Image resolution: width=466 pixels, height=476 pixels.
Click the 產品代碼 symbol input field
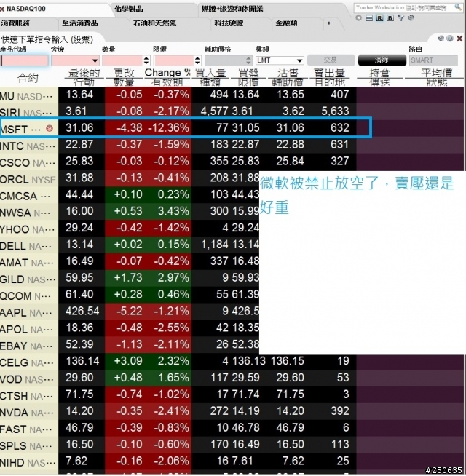tap(24, 60)
